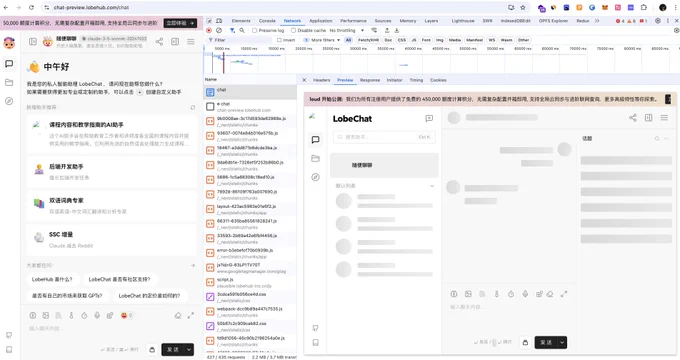The image size is (680, 360).
Task: Click the DevTools Filter input field
Action: tap(241, 40)
